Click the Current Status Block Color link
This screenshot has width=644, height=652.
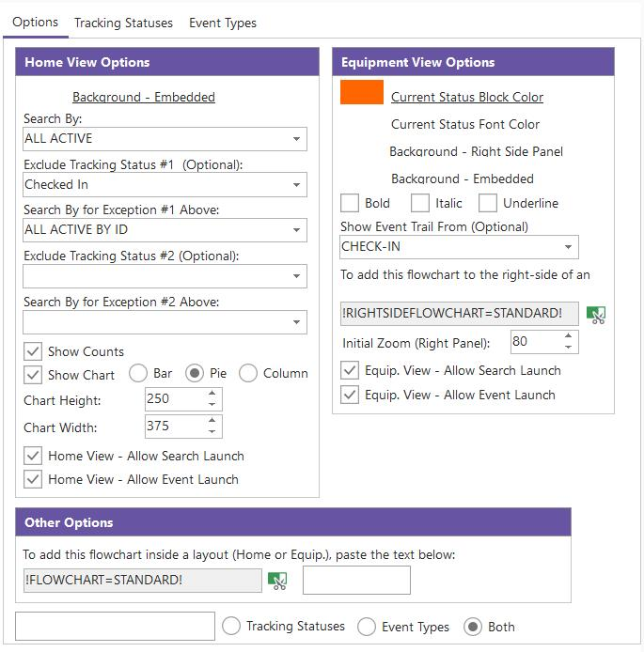pyautogui.click(x=467, y=97)
